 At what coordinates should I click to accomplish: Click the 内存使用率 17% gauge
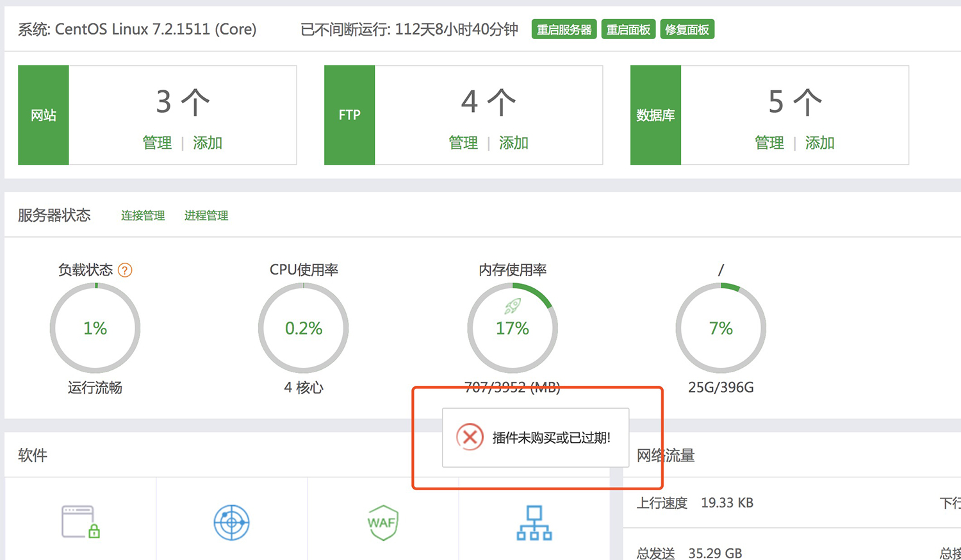click(x=513, y=328)
